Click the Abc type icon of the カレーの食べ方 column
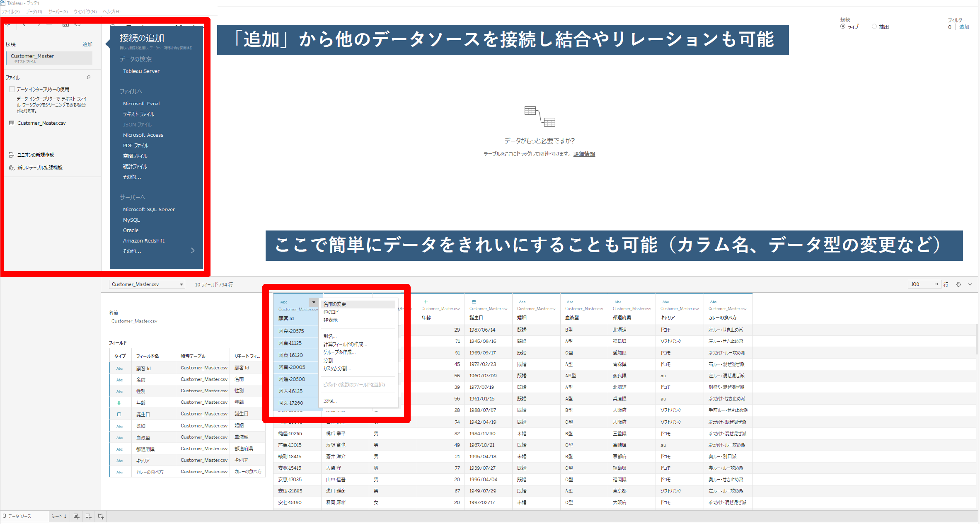Viewport: 980px width, 524px height. [713, 302]
